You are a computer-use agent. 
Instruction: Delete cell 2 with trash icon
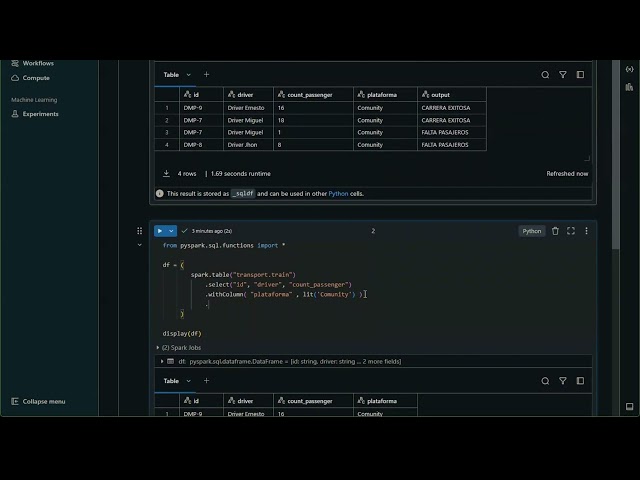[555, 231]
